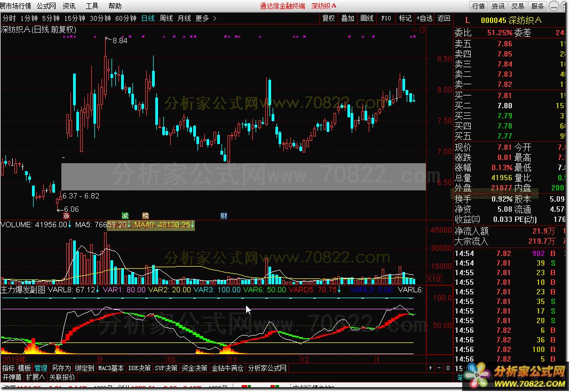This screenshot has height=392, width=570.
Task: Open the 资讯 menu in menu bar
Action: click(x=69, y=6)
